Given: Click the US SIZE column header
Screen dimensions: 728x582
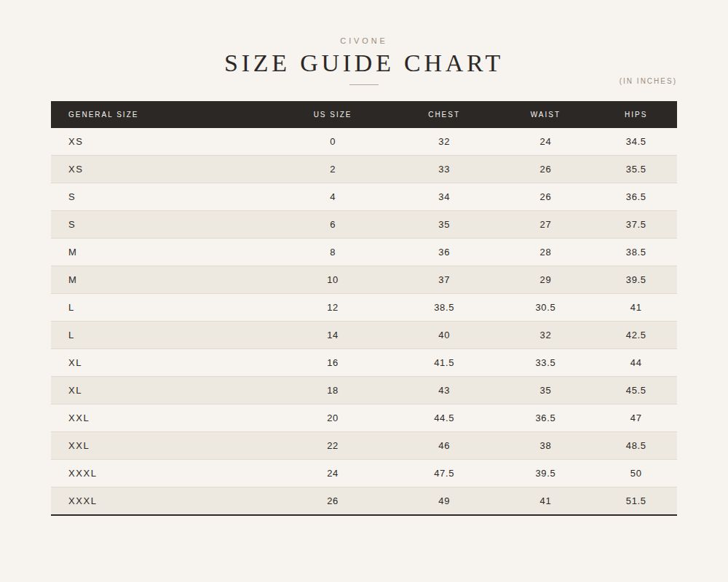Looking at the screenshot, I should pos(333,114).
